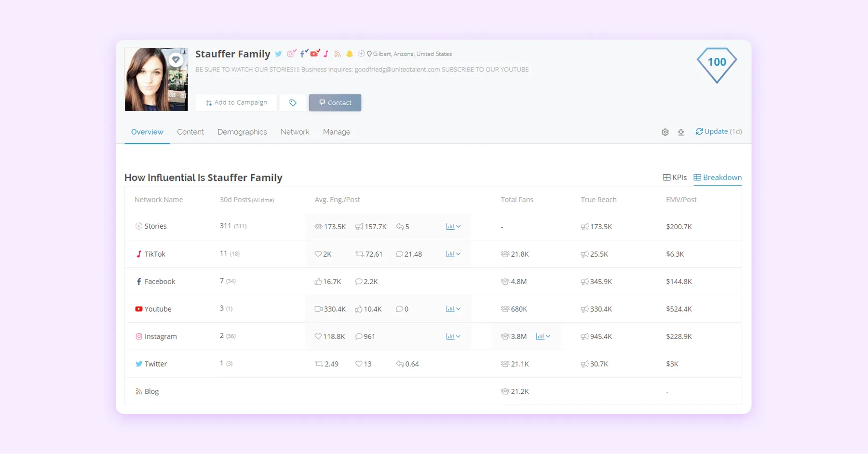Open the Network tab

coord(295,132)
